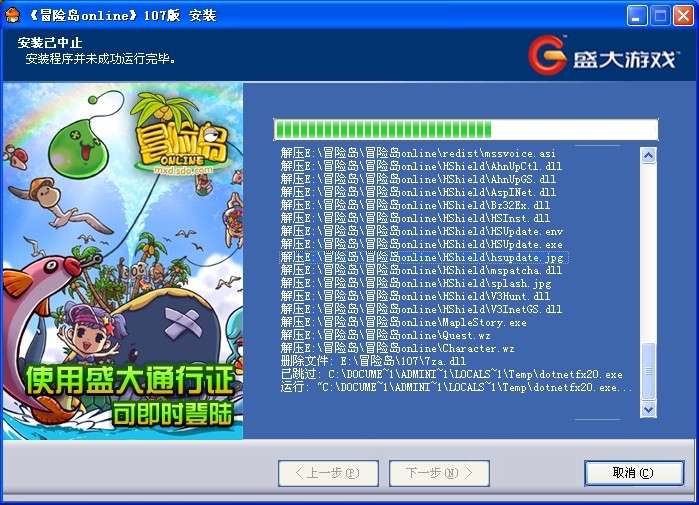
Task: Select log line ending mssvoice.asi
Action: [x=418, y=153]
